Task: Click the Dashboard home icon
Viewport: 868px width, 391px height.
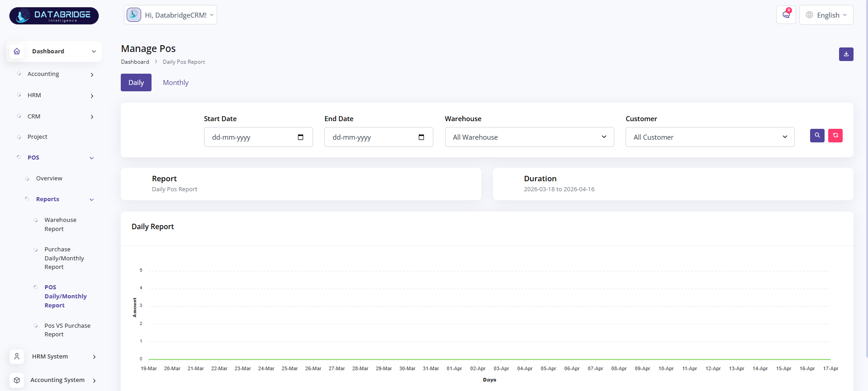Action: point(17,52)
